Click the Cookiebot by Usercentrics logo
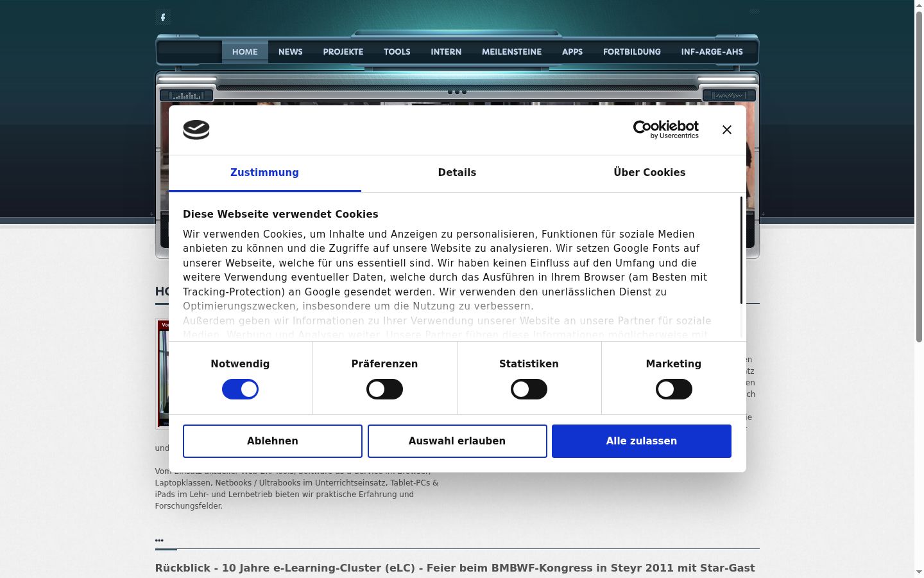 coord(665,130)
